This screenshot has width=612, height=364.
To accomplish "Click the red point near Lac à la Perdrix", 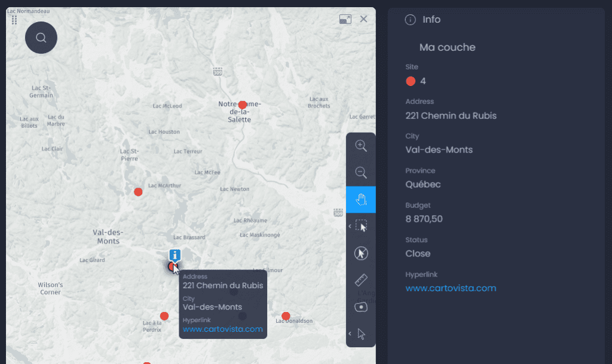I will coord(164,316).
